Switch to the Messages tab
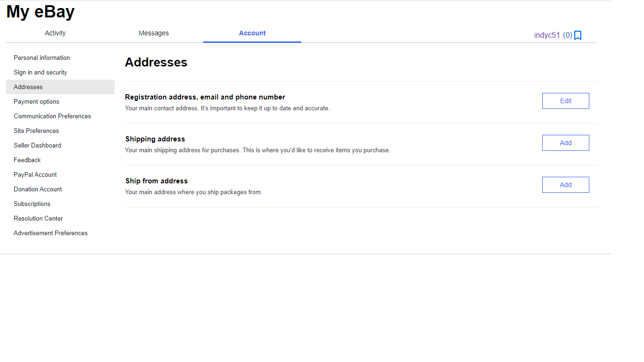The height and width of the screenshot is (362, 644). click(x=154, y=33)
